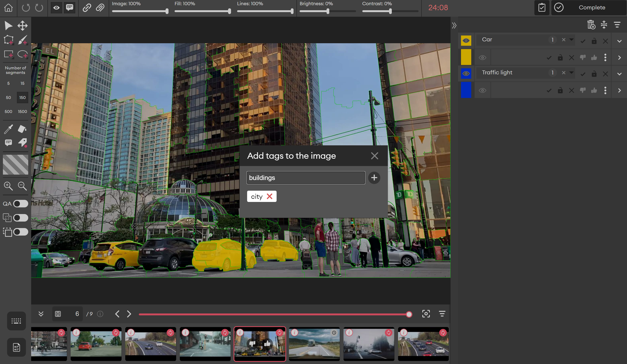
Task: Collapse the Traffic light group chevron
Action: tap(619, 74)
